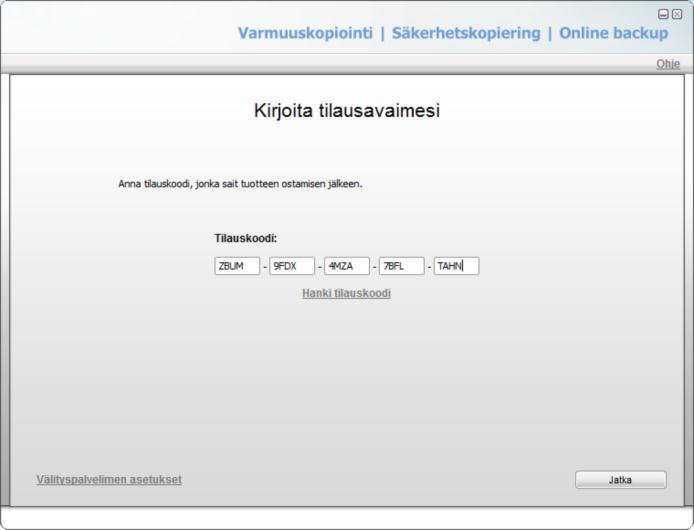Click the Varmuuskopiointi title text

[305, 33]
